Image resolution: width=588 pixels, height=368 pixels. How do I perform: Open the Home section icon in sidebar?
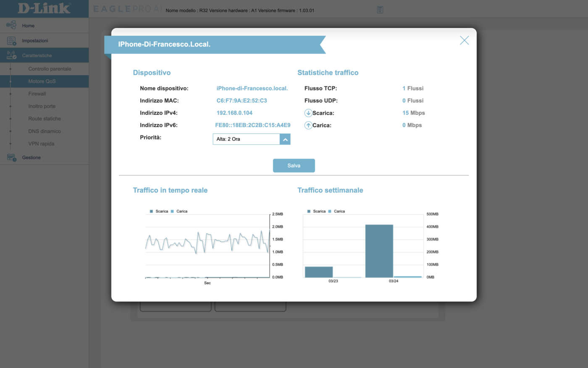(11, 25)
